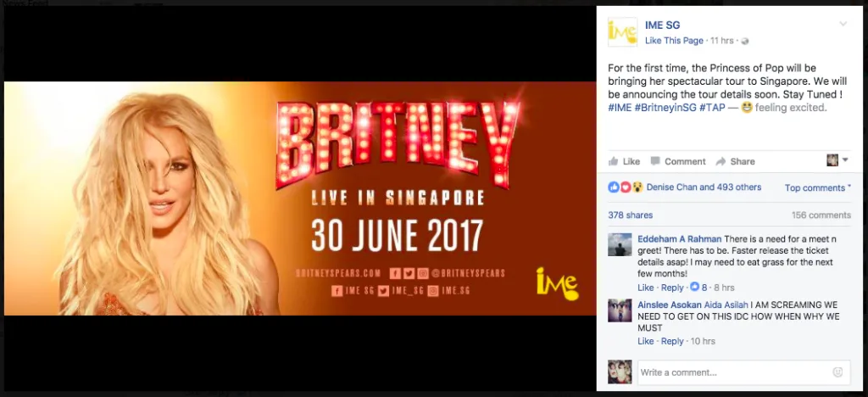Click the Share arrow icon

tap(721, 161)
